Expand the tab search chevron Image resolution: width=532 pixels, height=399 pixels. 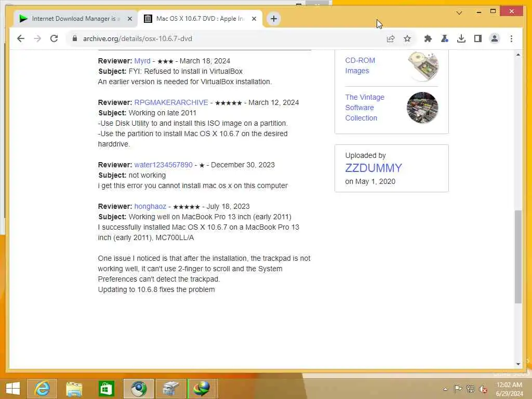pos(459,13)
